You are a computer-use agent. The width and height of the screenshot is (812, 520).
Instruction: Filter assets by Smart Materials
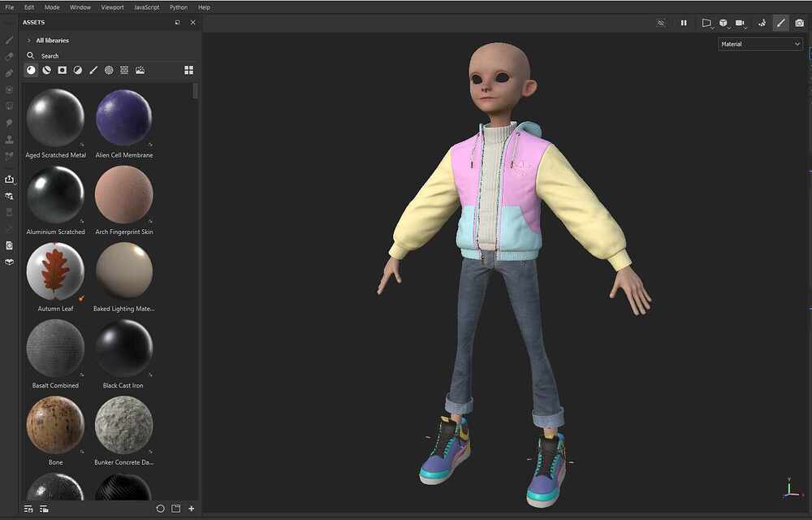[46, 70]
